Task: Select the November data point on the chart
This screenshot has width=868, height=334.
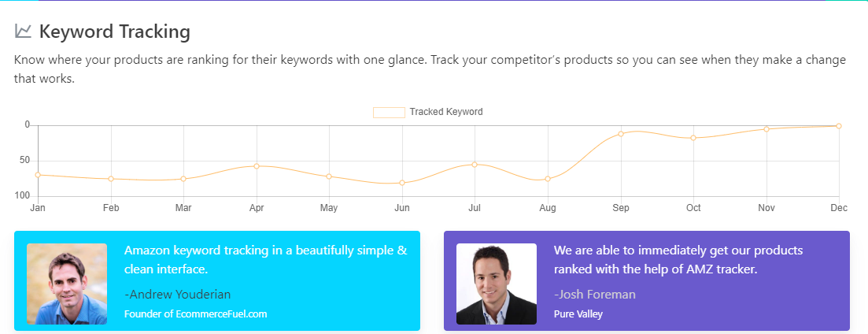Action: coord(766,129)
